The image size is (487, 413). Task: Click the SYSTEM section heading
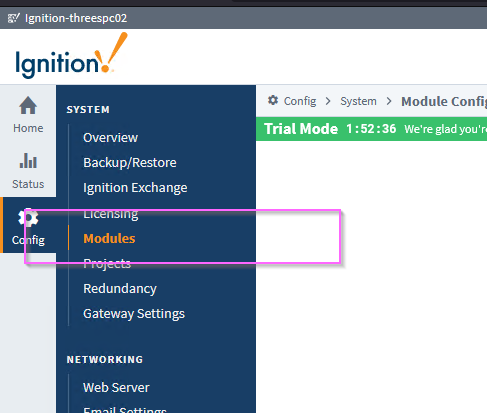(88, 110)
